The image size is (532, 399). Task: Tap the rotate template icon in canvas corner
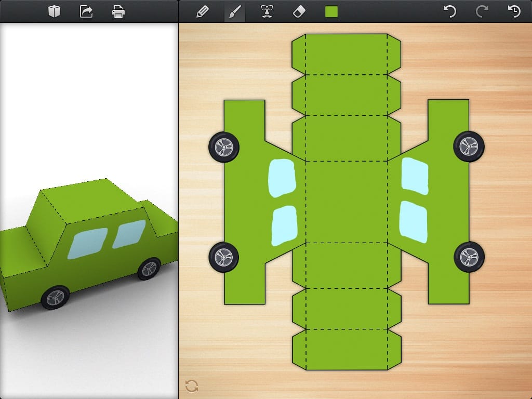tap(192, 385)
